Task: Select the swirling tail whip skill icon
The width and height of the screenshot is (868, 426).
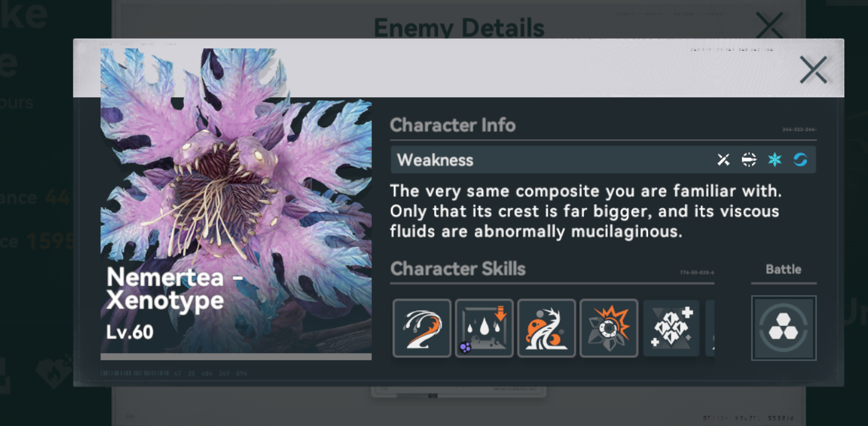Action: click(x=422, y=328)
